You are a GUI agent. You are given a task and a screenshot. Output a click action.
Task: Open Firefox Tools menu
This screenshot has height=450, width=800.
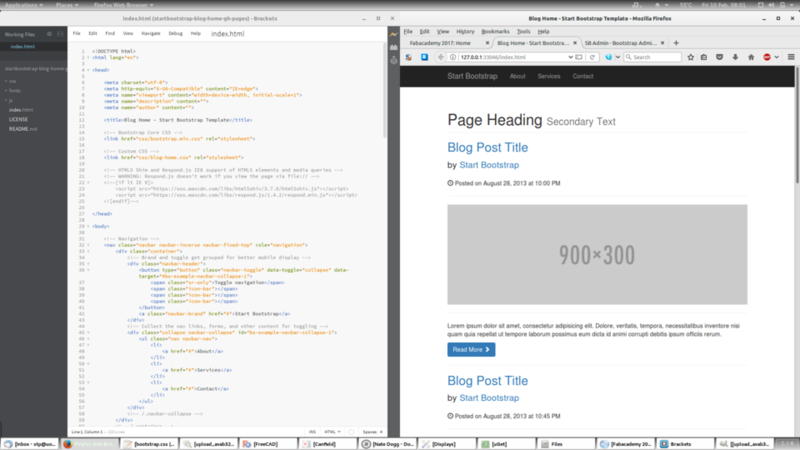point(523,31)
